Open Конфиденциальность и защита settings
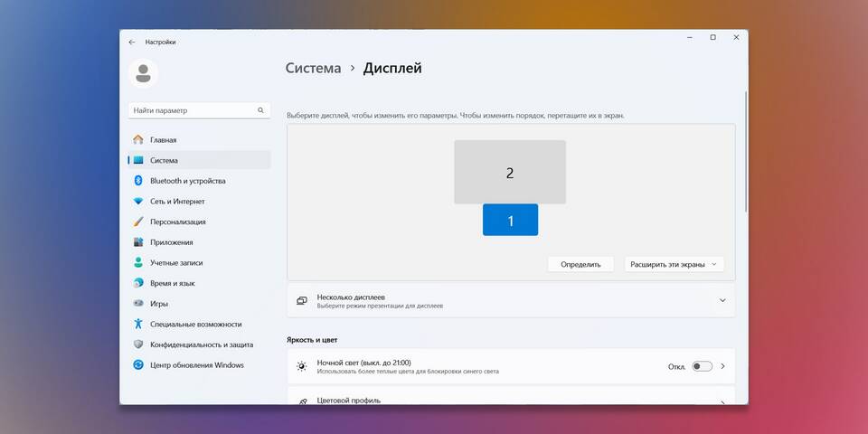868x434 pixels. click(x=199, y=344)
